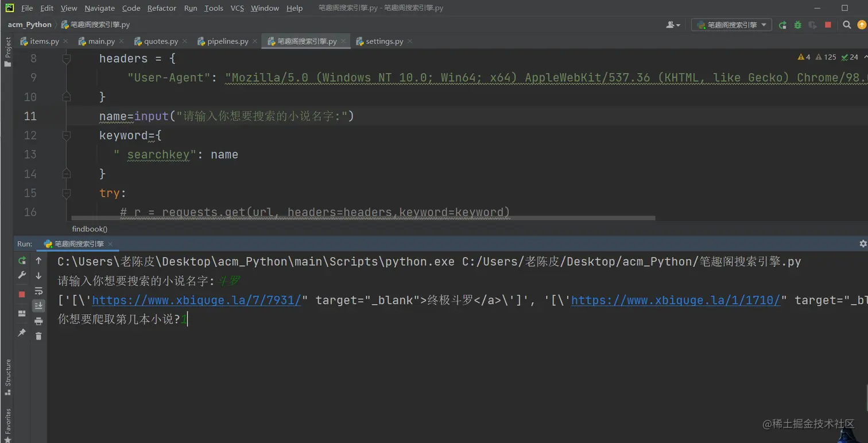This screenshot has width=868, height=443.
Task: Close the pipelines.py tab
Action: pos(255,41)
